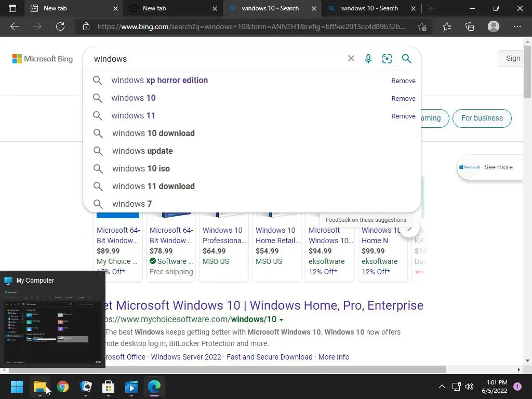Viewport: 532px width, 399px height.
Task: Close the first New tab
Action: click(x=115, y=8)
